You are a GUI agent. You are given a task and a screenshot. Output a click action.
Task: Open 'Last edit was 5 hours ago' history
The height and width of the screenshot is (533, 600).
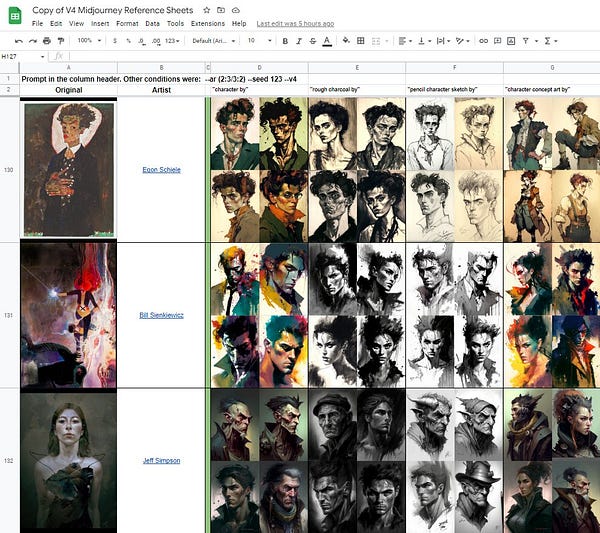point(295,24)
